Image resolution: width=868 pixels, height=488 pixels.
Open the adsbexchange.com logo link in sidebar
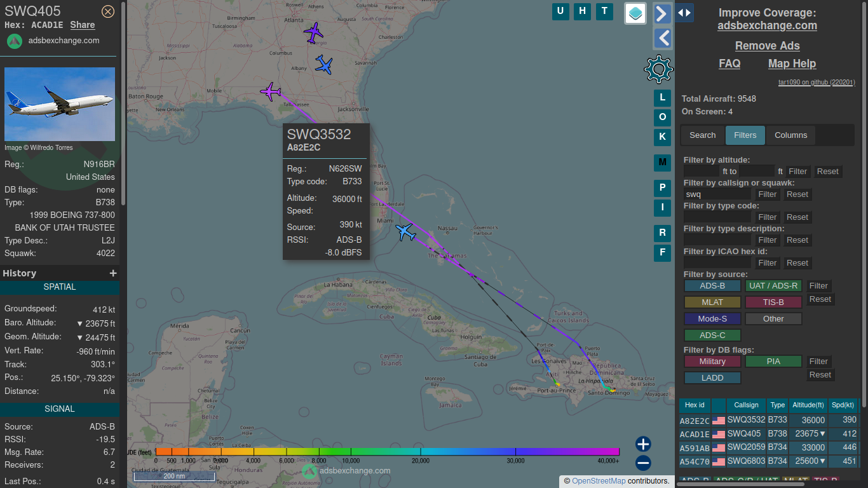tap(53, 41)
